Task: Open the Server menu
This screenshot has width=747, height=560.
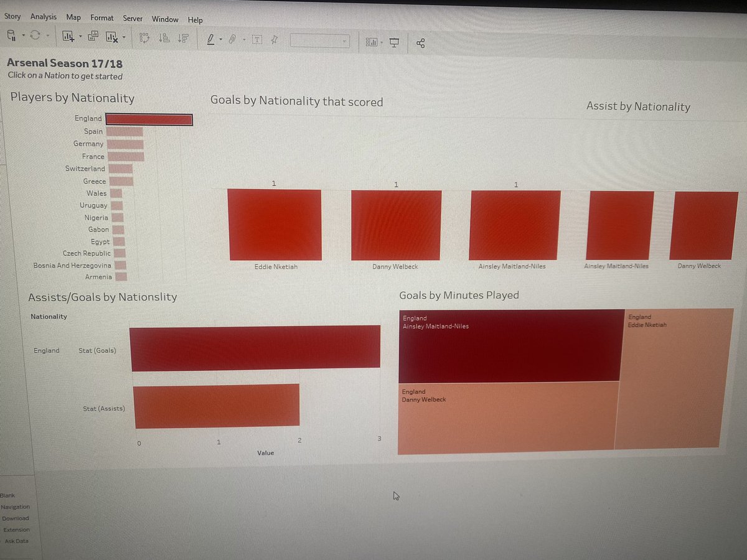Action: pos(133,19)
